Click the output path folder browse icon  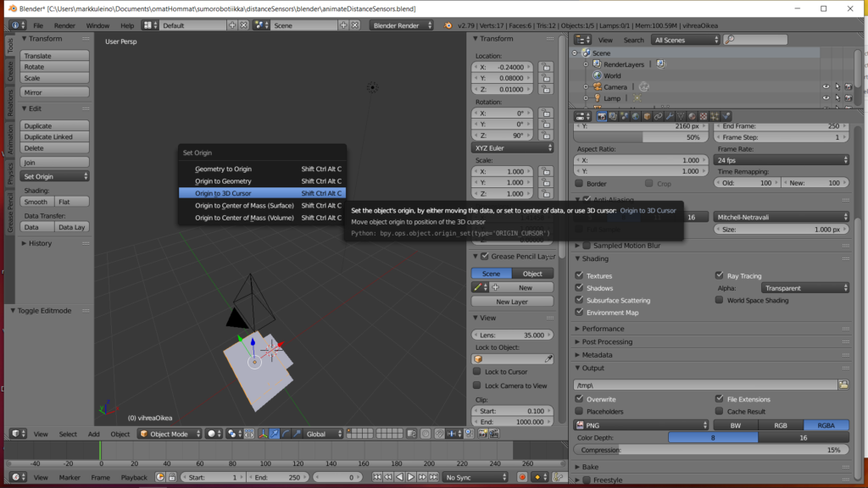click(843, 385)
